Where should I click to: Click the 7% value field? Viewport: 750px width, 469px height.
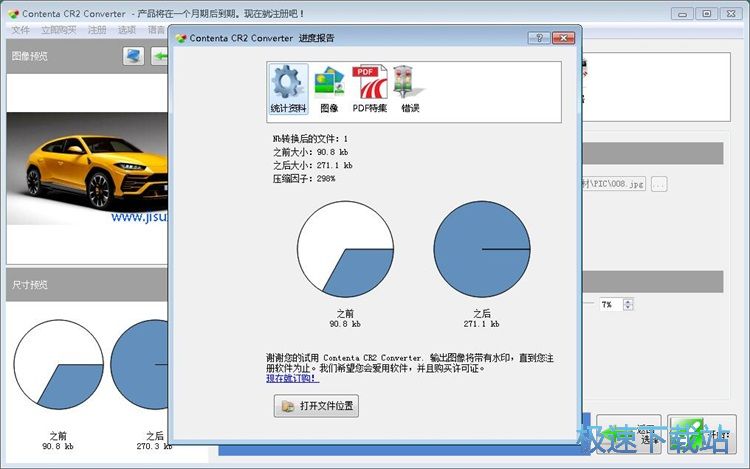(611, 304)
